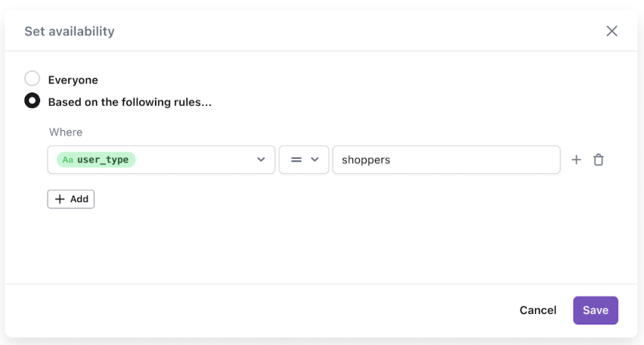Viewport: 644px width, 345px height.
Task: Click the green user_type tag
Action: [x=96, y=160]
